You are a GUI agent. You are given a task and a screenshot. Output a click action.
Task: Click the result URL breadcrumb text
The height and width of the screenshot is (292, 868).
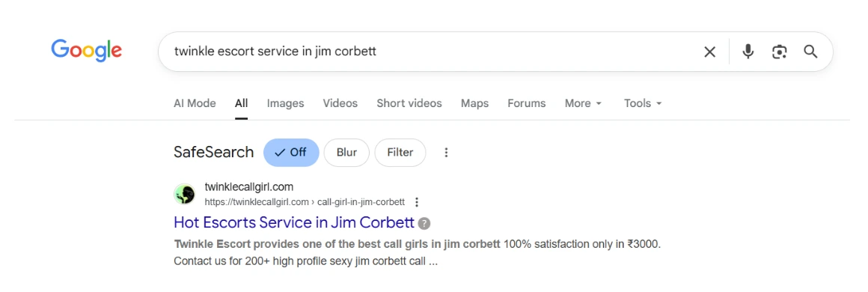(305, 201)
